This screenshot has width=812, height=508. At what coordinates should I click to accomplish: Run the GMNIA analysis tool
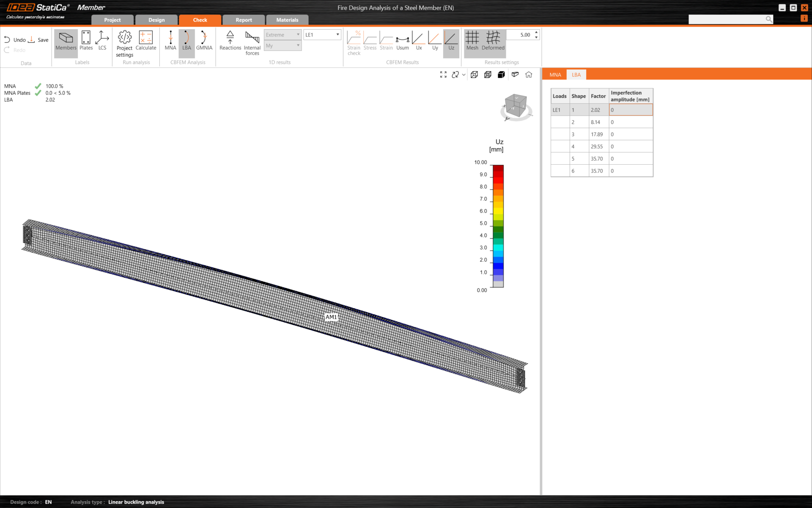[x=204, y=41]
